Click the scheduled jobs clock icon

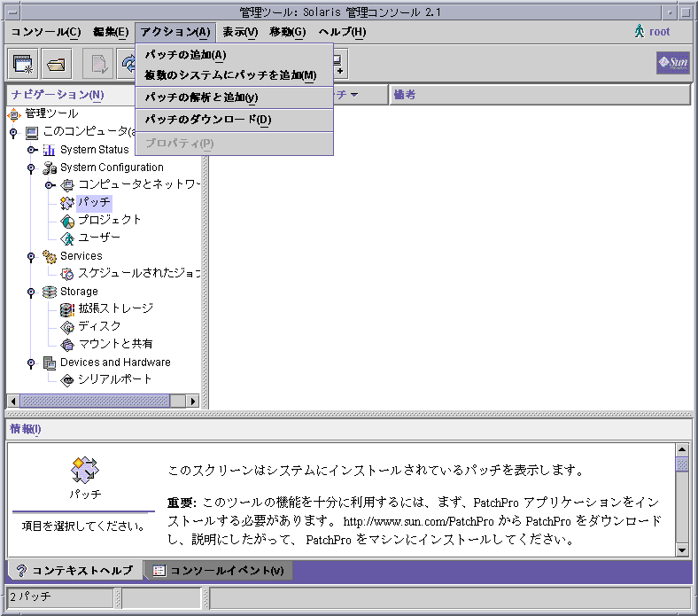[67, 274]
